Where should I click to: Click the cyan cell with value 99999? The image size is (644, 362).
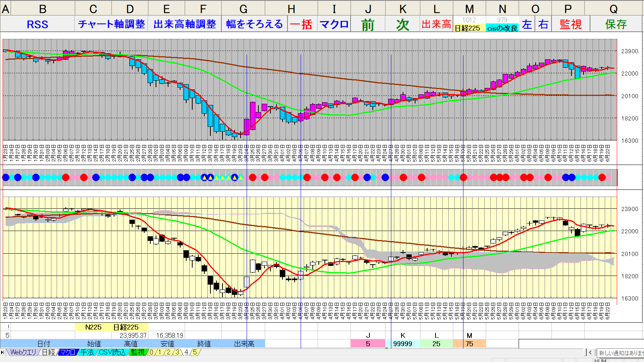(403, 344)
